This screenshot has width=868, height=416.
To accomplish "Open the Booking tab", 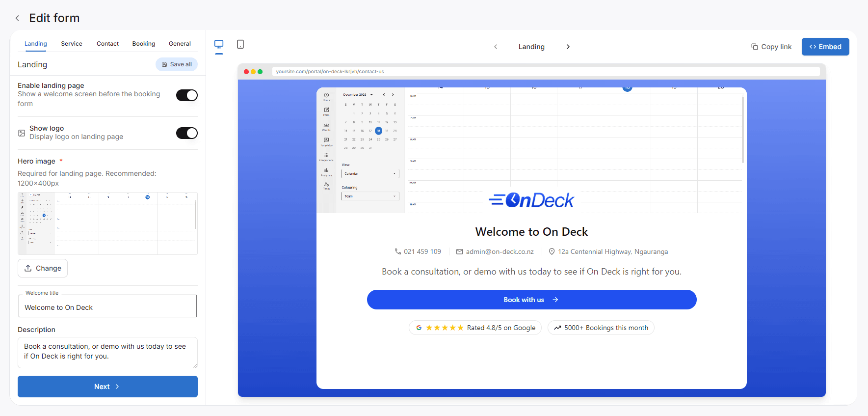I will pyautogui.click(x=144, y=44).
